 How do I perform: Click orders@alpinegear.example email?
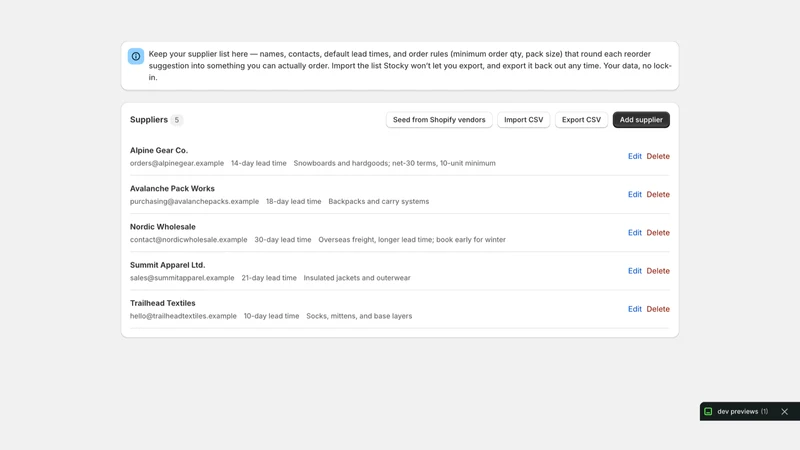(177, 163)
